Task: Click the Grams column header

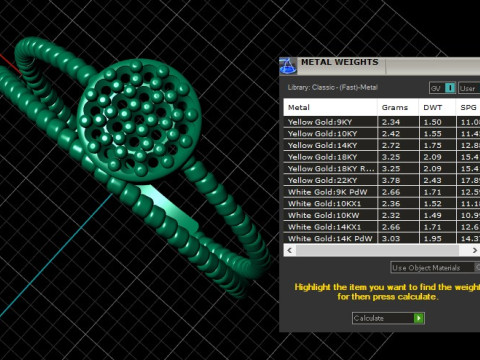Action: [x=398, y=107]
